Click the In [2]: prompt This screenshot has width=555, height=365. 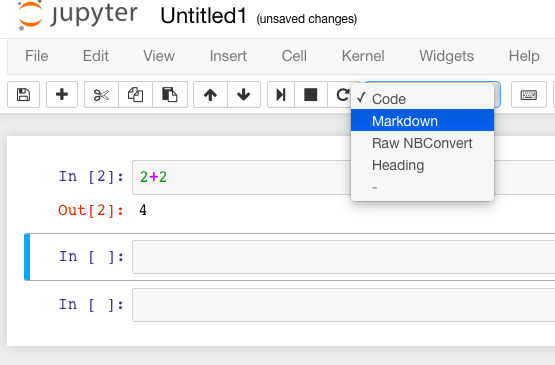point(91,176)
